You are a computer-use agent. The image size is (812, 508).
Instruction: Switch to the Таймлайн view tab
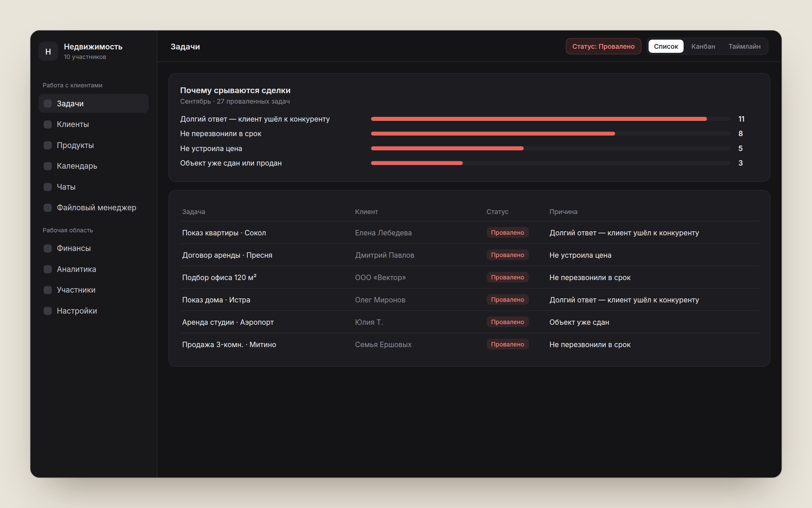pyautogui.click(x=744, y=46)
